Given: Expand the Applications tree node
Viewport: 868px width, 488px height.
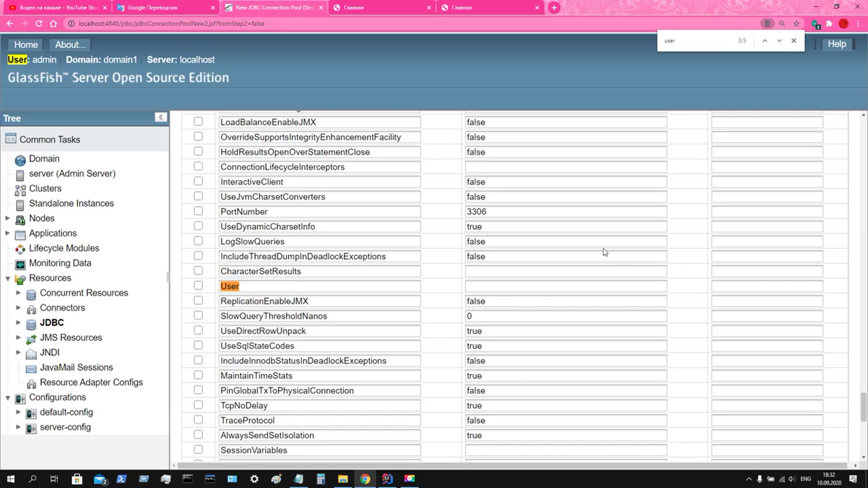Looking at the screenshot, I should click(x=7, y=233).
